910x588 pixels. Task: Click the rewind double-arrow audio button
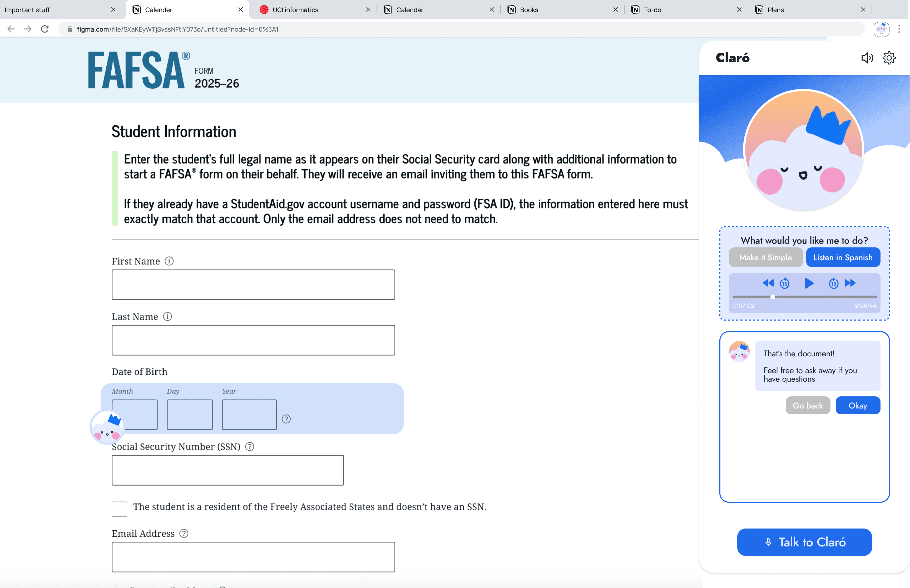(x=768, y=283)
